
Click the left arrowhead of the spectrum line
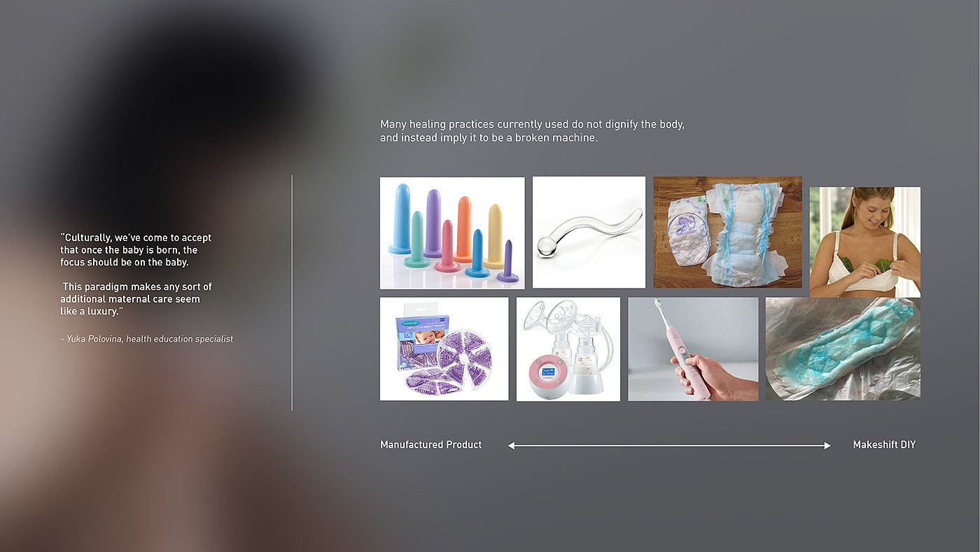(512, 446)
